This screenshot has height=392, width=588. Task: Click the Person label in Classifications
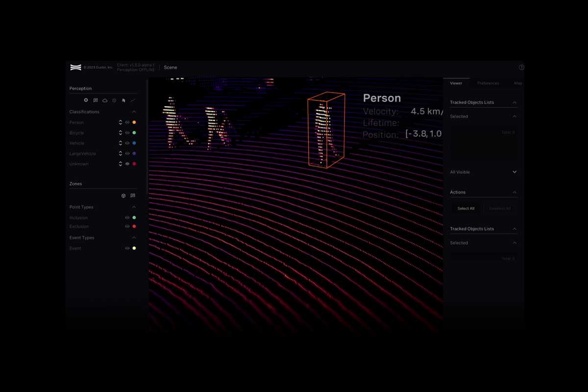[76, 122]
